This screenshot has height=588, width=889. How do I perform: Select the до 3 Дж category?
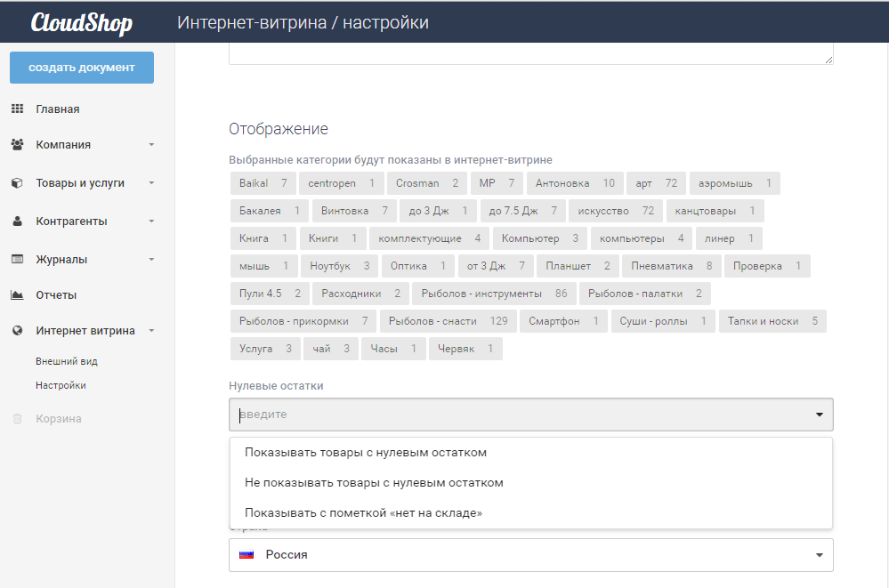[438, 211]
